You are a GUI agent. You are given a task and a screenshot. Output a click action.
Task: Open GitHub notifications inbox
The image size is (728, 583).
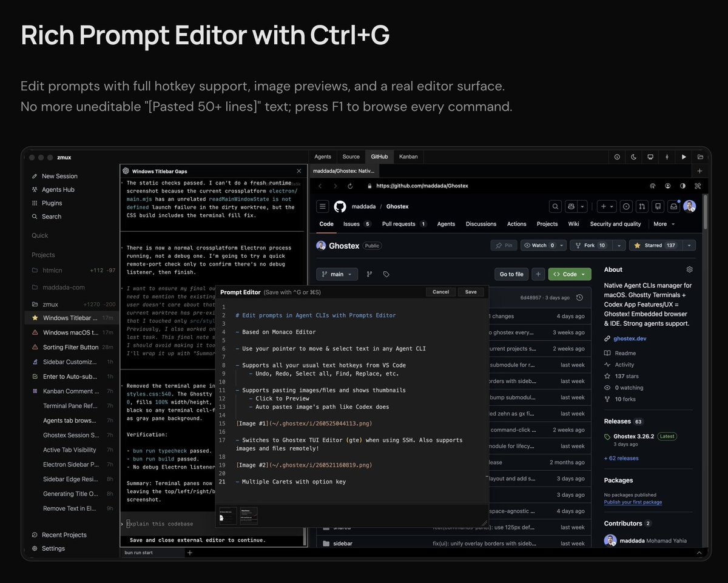(x=673, y=206)
